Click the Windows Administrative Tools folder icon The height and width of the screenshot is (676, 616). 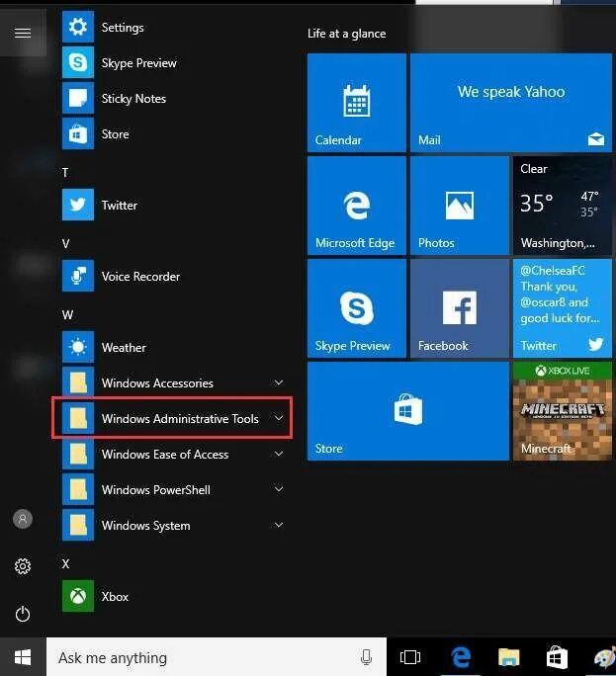pyautogui.click(x=78, y=418)
